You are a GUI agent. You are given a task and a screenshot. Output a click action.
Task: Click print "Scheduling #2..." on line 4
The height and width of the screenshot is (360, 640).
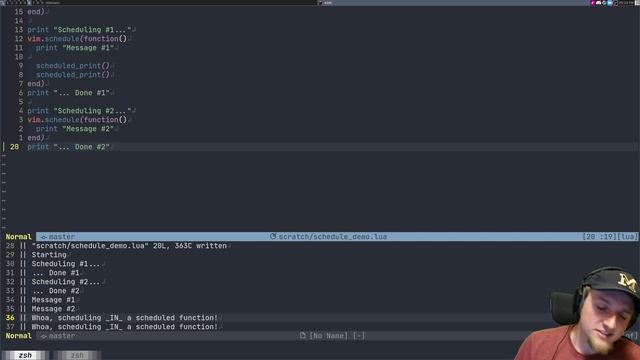click(79, 111)
